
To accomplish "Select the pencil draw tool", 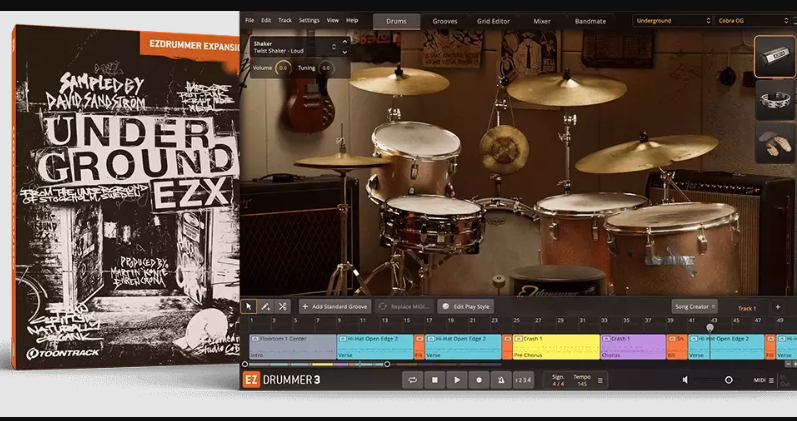I will 265,307.
